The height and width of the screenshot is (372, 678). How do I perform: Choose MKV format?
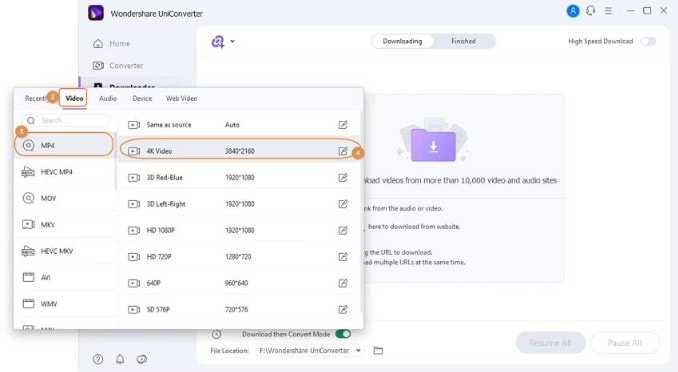[65, 224]
